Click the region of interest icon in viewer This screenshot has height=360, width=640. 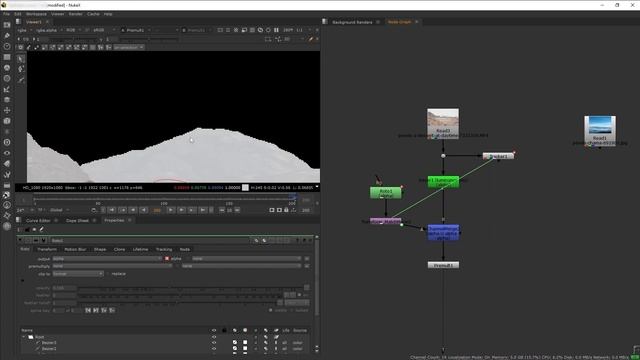[244, 30]
